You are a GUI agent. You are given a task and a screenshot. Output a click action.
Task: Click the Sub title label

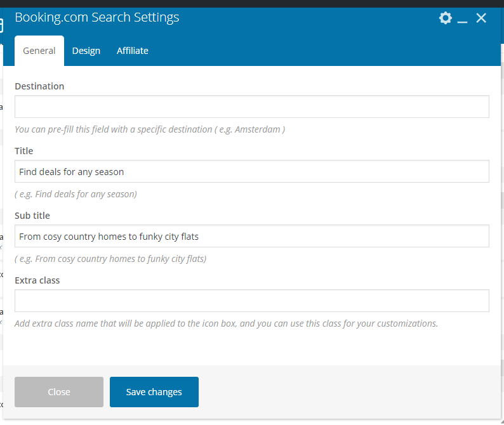(32, 216)
